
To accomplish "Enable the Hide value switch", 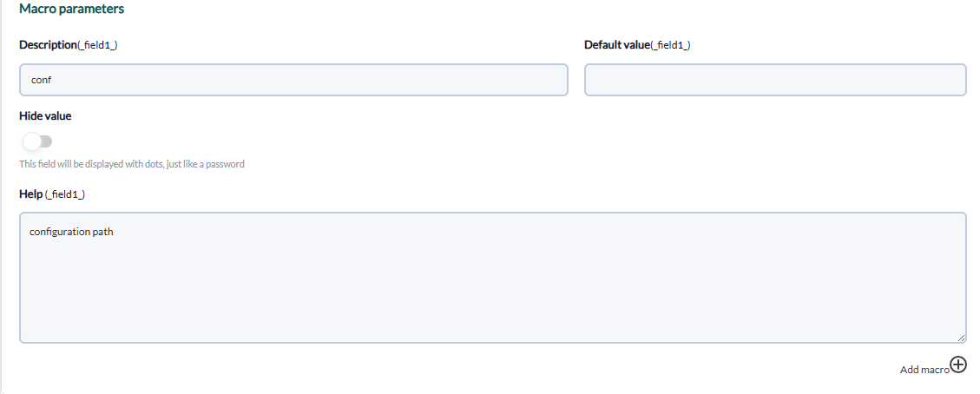I will tap(37, 141).
